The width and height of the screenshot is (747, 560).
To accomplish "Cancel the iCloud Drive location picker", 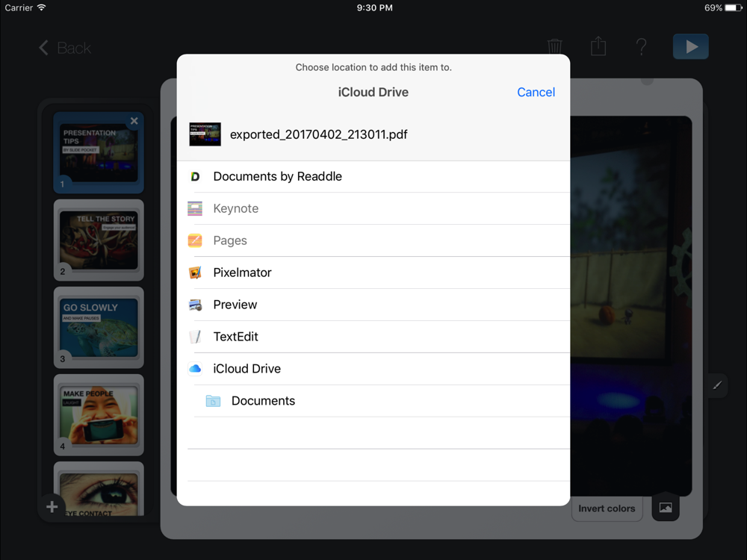I will pos(536,93).
